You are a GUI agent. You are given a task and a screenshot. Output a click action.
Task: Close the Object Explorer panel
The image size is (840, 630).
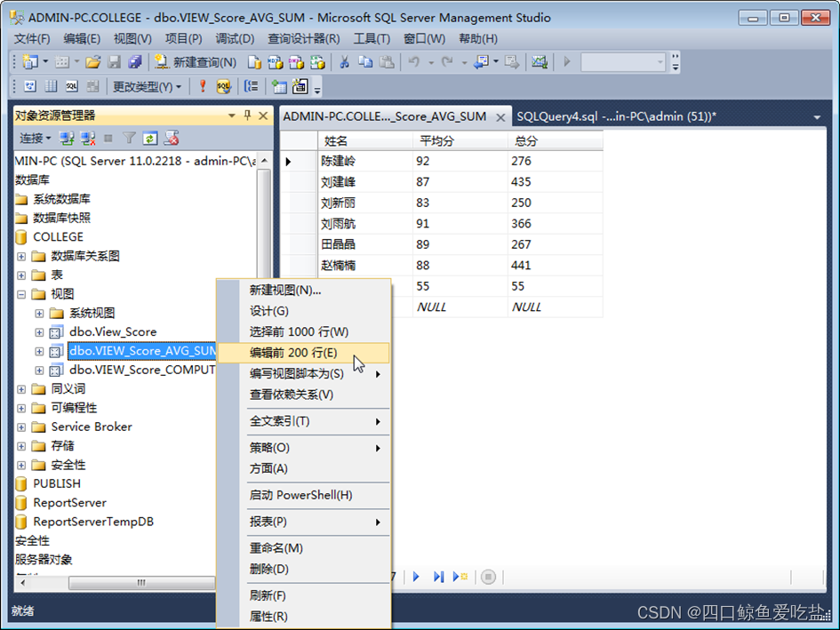(x=263, y=116)
